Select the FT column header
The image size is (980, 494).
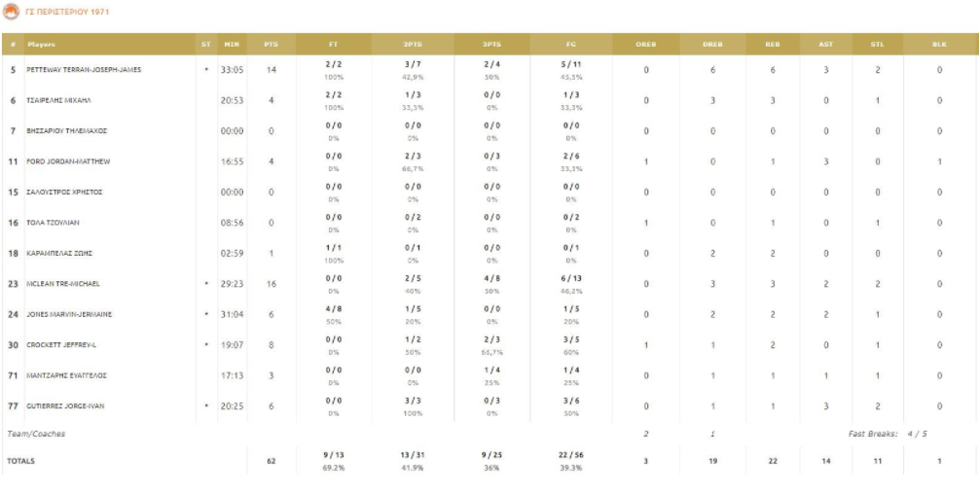pyautogui.click(x=334, y=44)
